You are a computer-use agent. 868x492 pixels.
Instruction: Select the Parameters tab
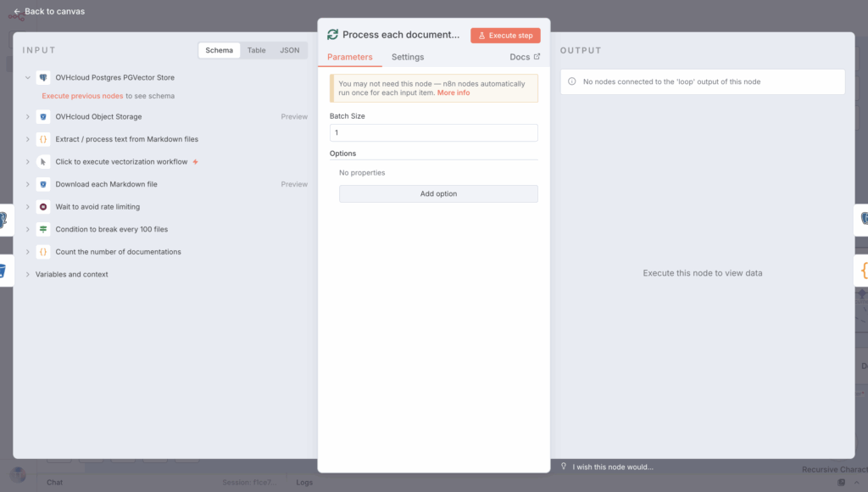349,57
